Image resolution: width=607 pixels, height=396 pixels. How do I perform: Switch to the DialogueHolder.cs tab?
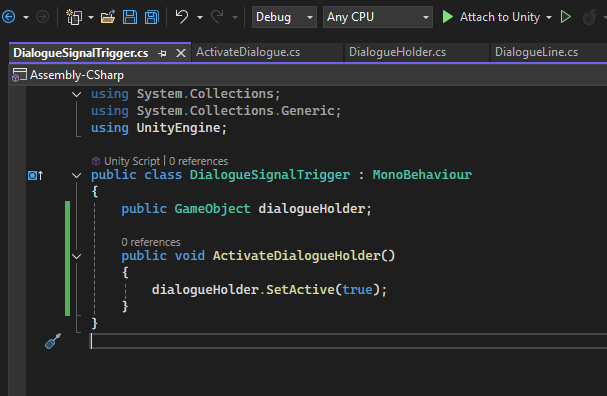pyautogui.click(x=398, y=52)
